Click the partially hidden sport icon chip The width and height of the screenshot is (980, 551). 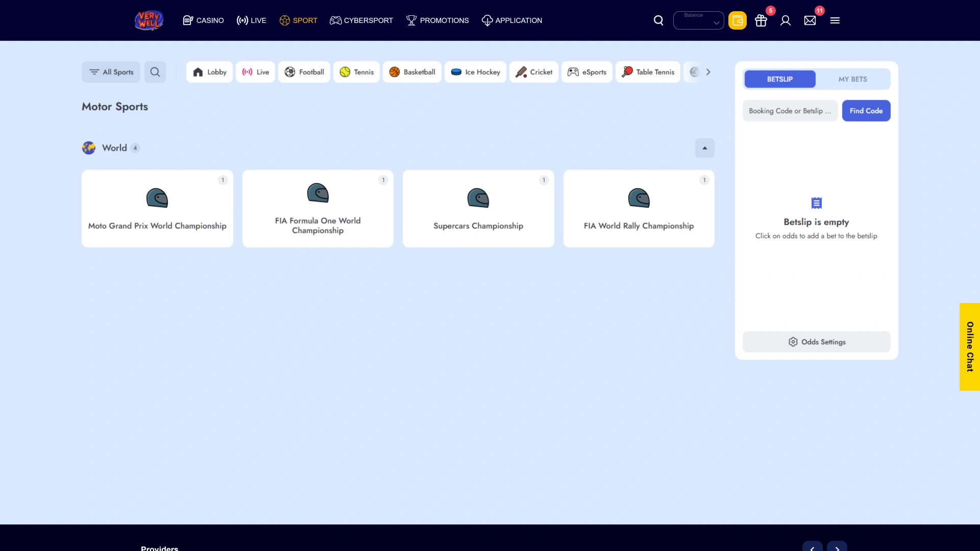point(693,72)
